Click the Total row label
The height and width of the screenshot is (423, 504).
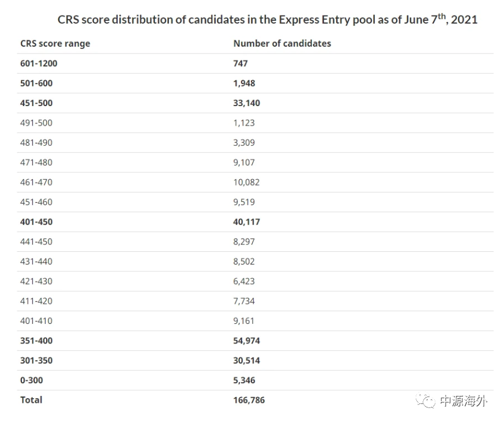pyautogui.click(x=31, y=400)
